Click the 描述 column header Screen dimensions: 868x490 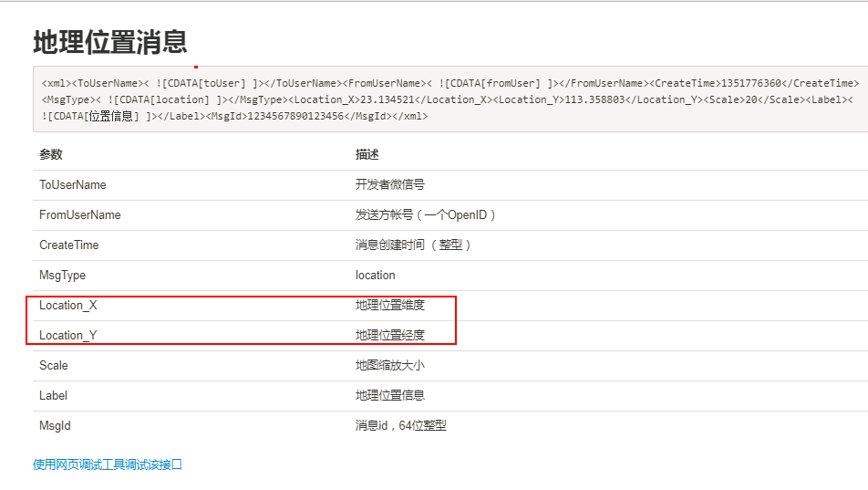point(367,155)
